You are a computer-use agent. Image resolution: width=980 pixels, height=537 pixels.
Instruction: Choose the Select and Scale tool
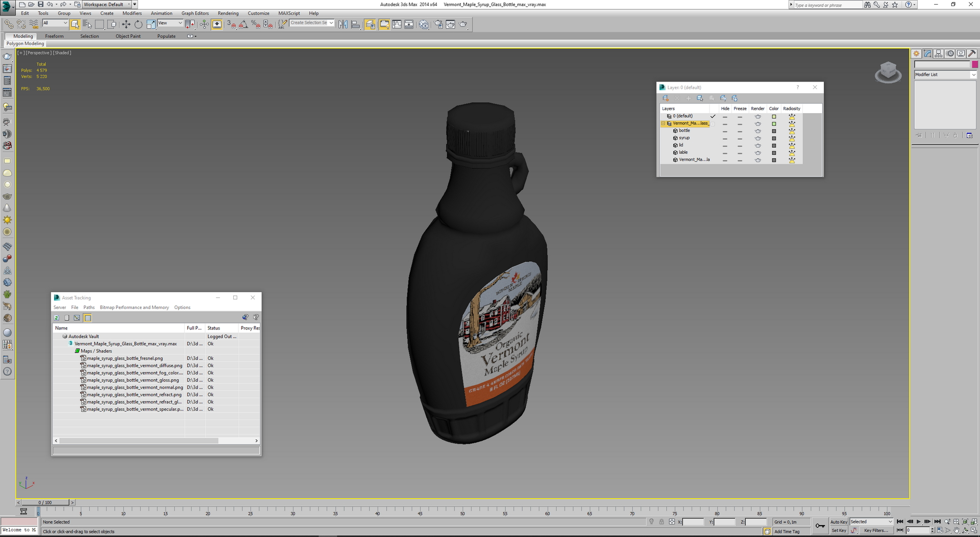[x=151, y=24]
